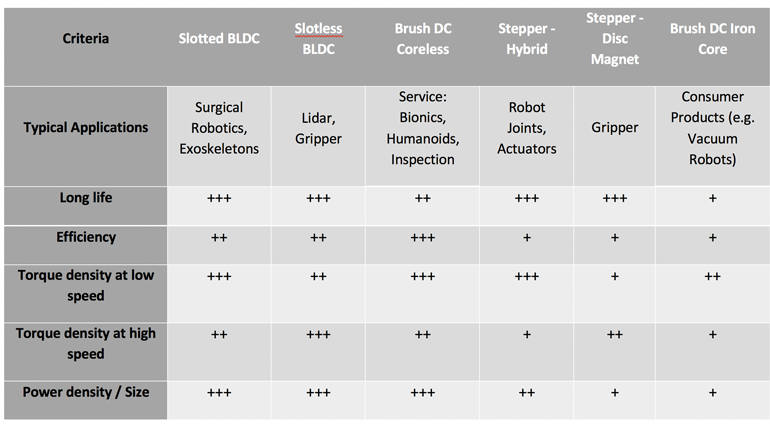Select the Stepper - Disc Magnet header
This screenshot has width=770, height=433.
(614, 39)
